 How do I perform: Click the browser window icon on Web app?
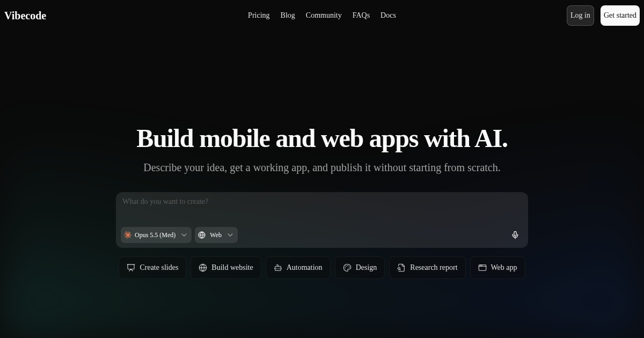point(482,268)
